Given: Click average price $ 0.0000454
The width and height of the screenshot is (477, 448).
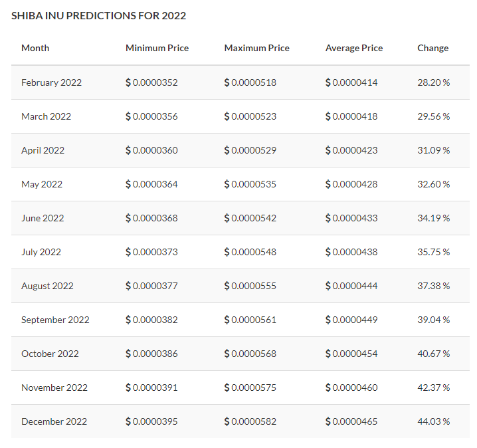Looking at the screenshot, I should point(351,354).
